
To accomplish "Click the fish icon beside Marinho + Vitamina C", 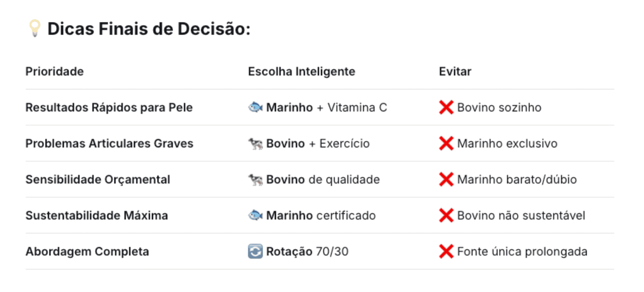I will (x=255, y=107).
